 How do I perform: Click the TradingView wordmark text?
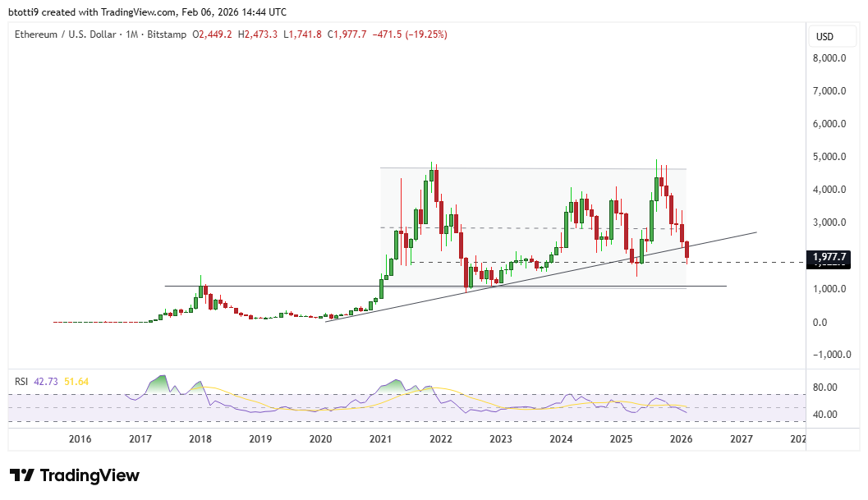coord(93,475)
